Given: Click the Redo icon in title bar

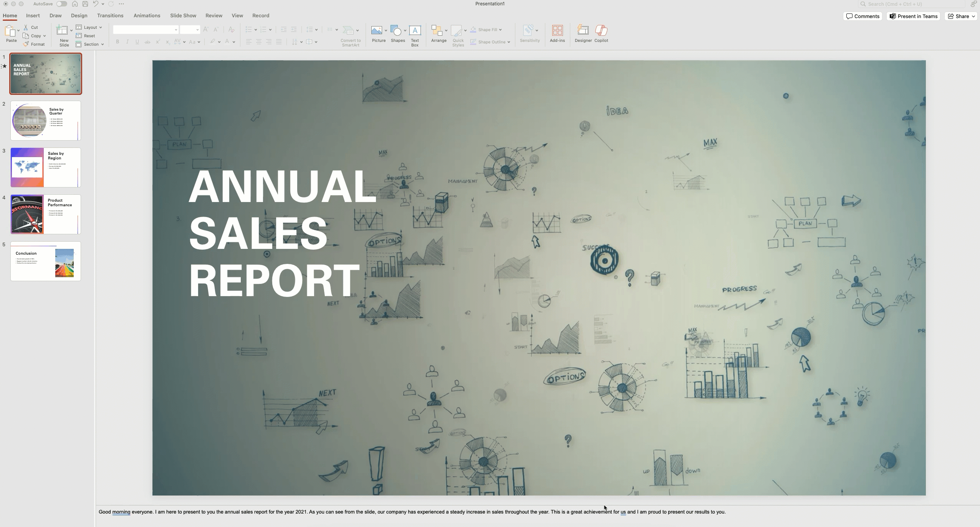Looking at the screenshot, I should click(111, 4).
